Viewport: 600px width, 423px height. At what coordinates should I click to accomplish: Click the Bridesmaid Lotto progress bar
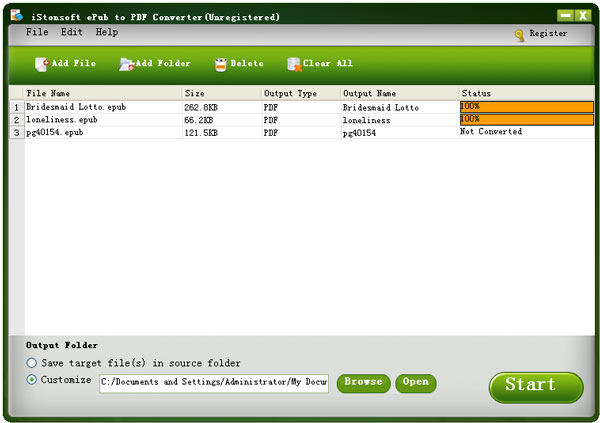click(x=526, y=107)
